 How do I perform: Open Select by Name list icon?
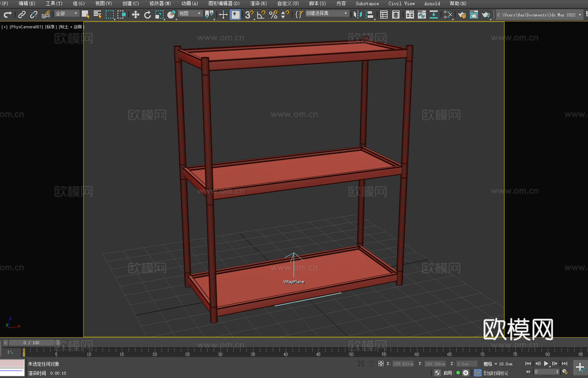[x=98, y=14]
